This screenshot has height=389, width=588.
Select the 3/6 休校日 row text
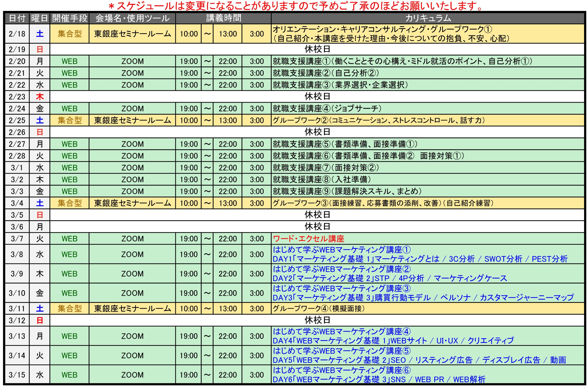click(317, 226)
